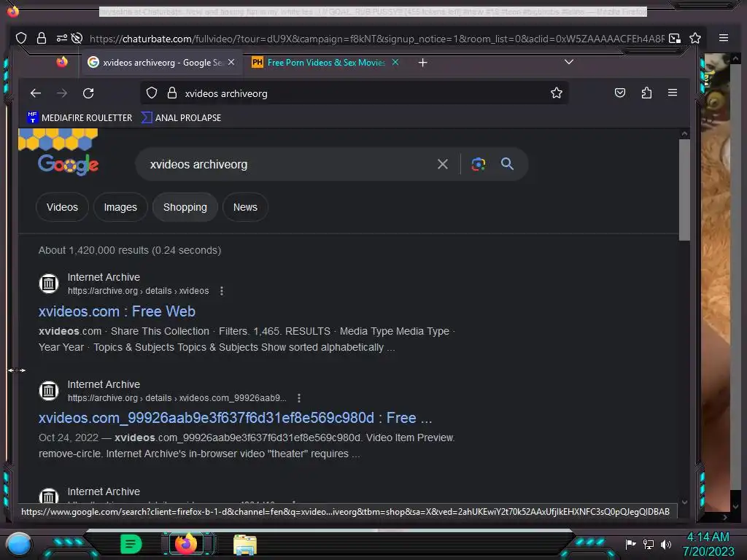Open the Start orb on taskbar
Viewport: 747px width, 560px height.
(x=19, y=544)
